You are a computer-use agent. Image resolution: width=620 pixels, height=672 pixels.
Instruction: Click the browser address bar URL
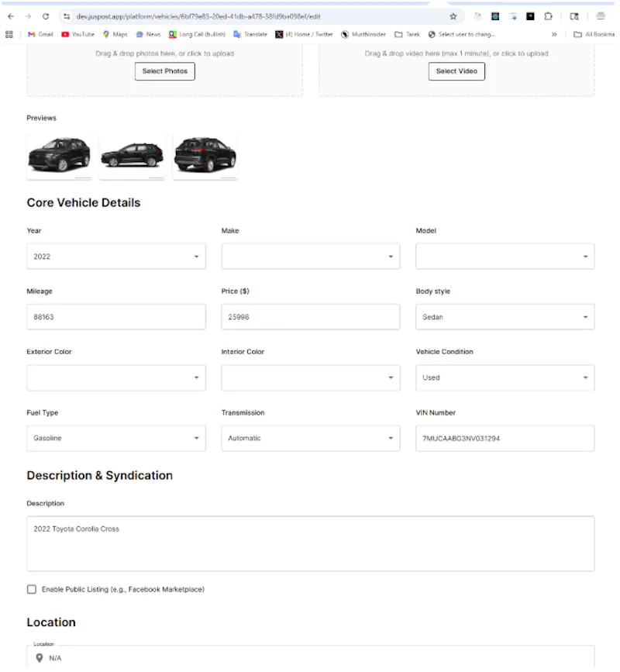point(198,16)
